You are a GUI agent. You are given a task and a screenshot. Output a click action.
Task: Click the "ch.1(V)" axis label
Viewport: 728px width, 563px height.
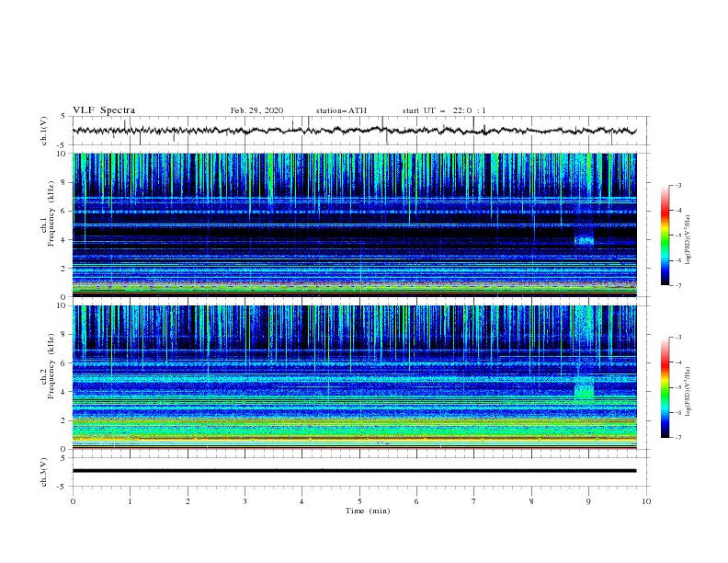tap(44, 131)
